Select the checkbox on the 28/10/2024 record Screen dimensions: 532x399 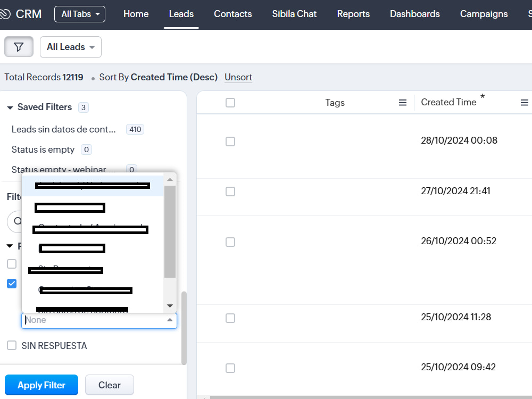coord(230,142)
